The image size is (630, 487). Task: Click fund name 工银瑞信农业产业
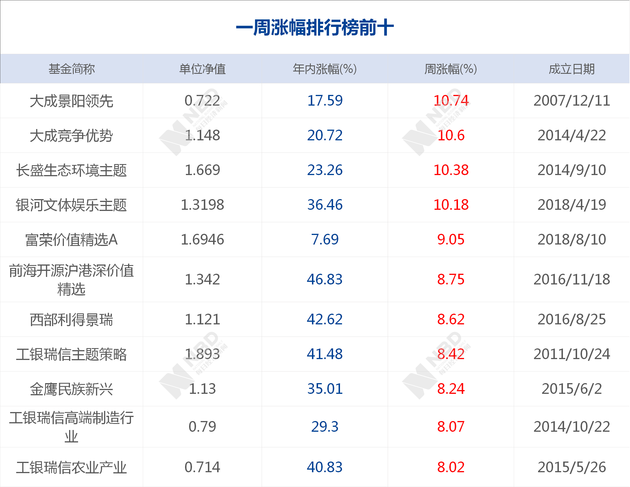(72, 467)
